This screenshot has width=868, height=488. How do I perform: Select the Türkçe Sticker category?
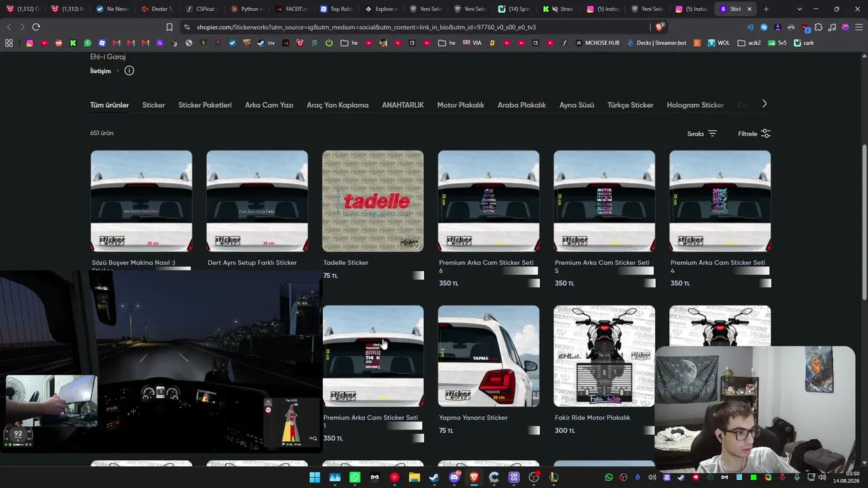630,105
